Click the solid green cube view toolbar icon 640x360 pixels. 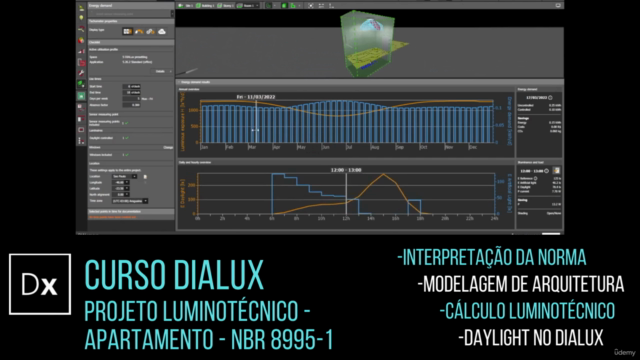point(284,6)
